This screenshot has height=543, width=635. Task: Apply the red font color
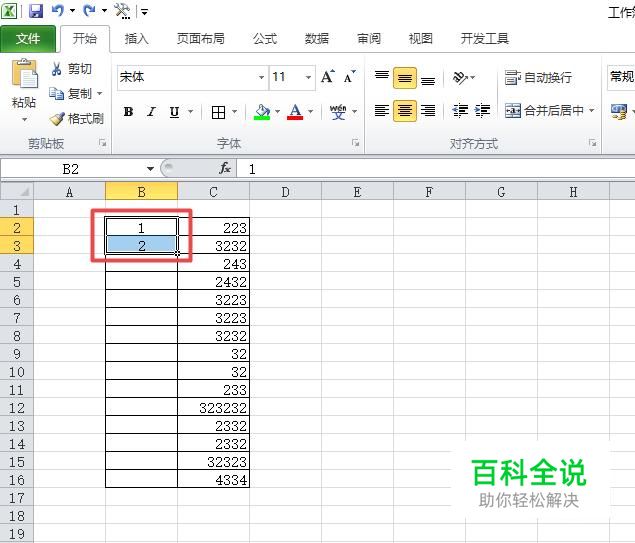click(x=295, y=112)
